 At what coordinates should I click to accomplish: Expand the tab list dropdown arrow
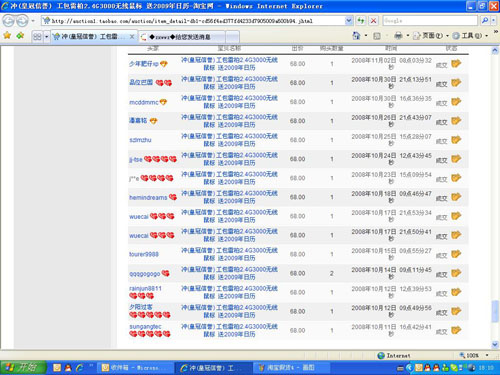pos(46,37)
